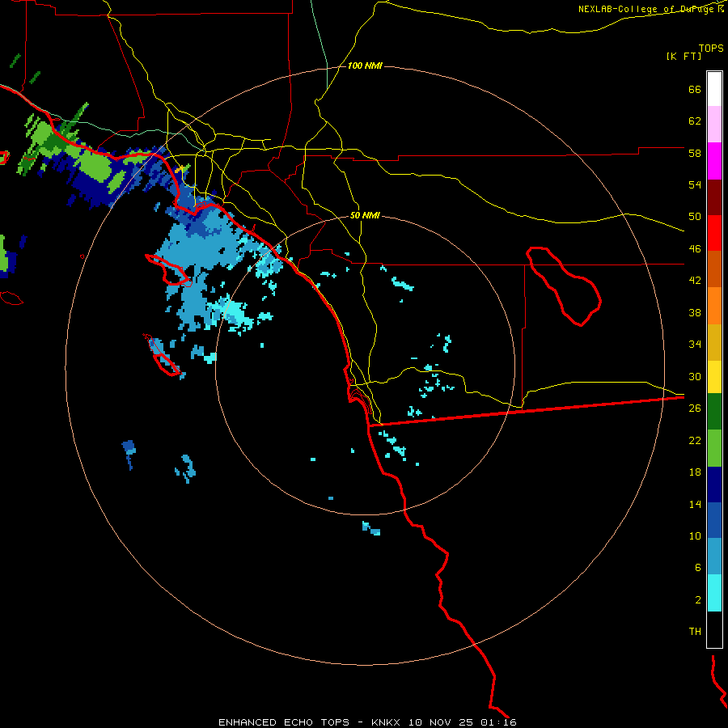
Task: Click the light green 26 kft swatch
Action: point(714,448)
